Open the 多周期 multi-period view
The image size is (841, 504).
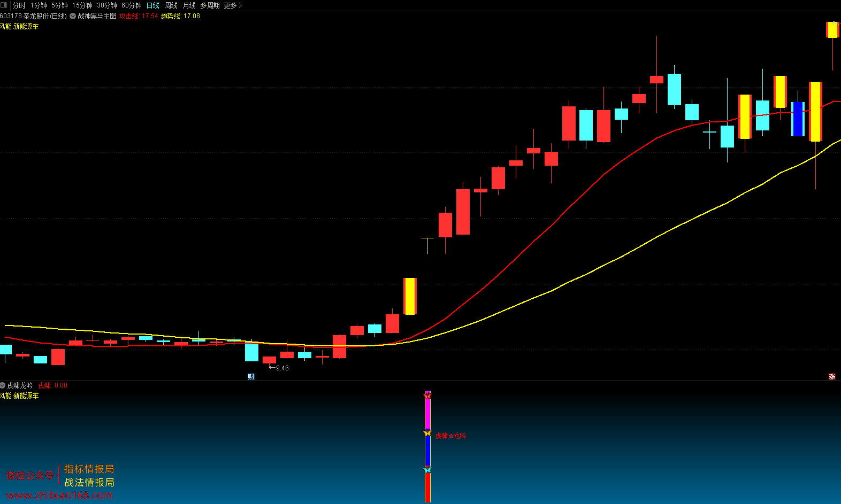[210, 5]
